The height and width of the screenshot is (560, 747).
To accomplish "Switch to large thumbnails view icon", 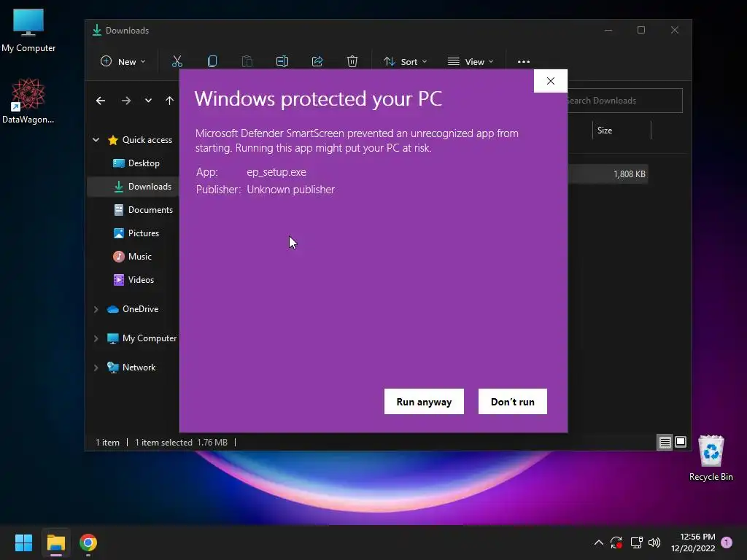I will point(681,443).
